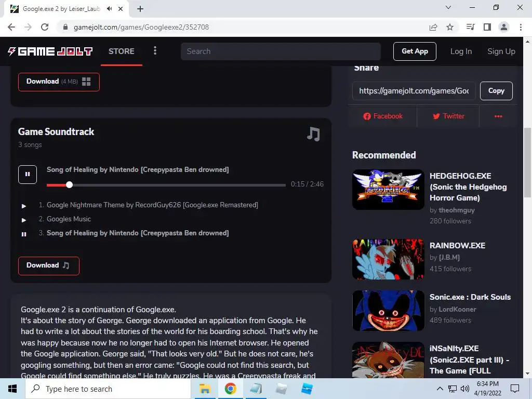Reload the Game Jolt page
Viewport: 532px width, 399px height.
[45, 27]
